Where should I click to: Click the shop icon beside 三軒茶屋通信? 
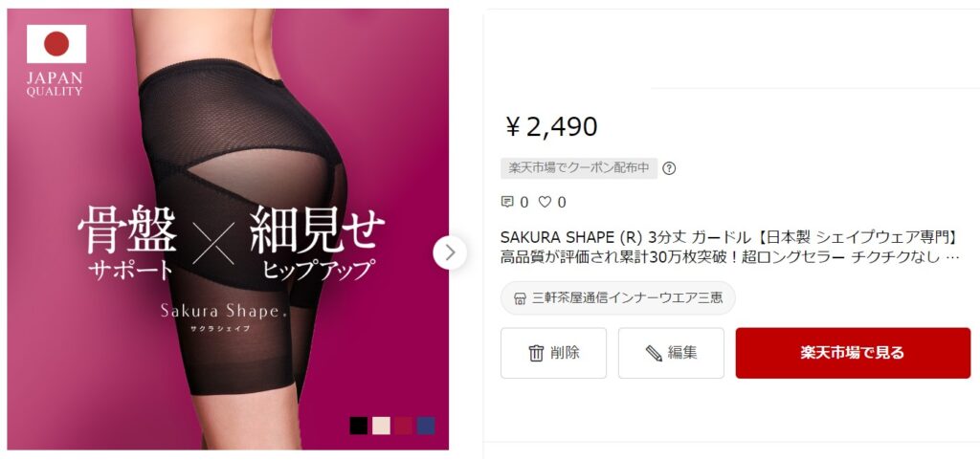point(520,298)
